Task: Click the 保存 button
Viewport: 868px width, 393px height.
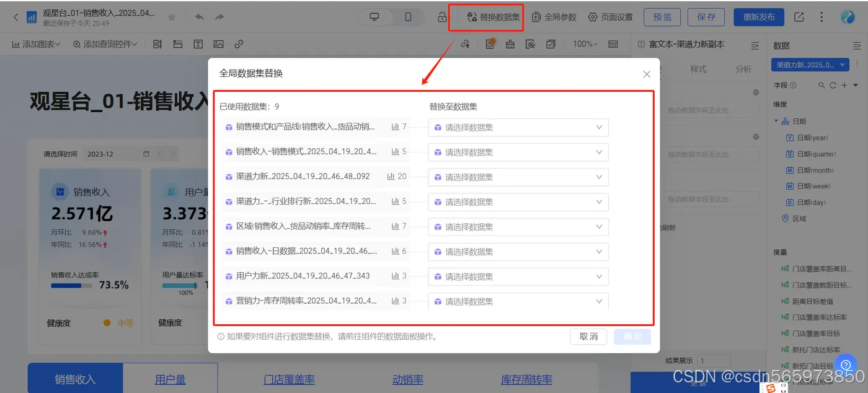Action: (706, 17)
